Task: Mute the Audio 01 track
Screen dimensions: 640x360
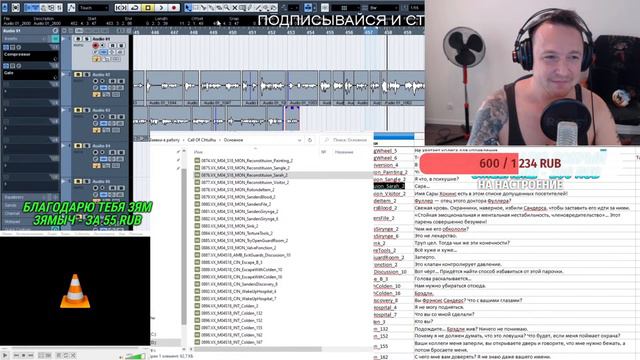Action: click(x=78, y=39)
